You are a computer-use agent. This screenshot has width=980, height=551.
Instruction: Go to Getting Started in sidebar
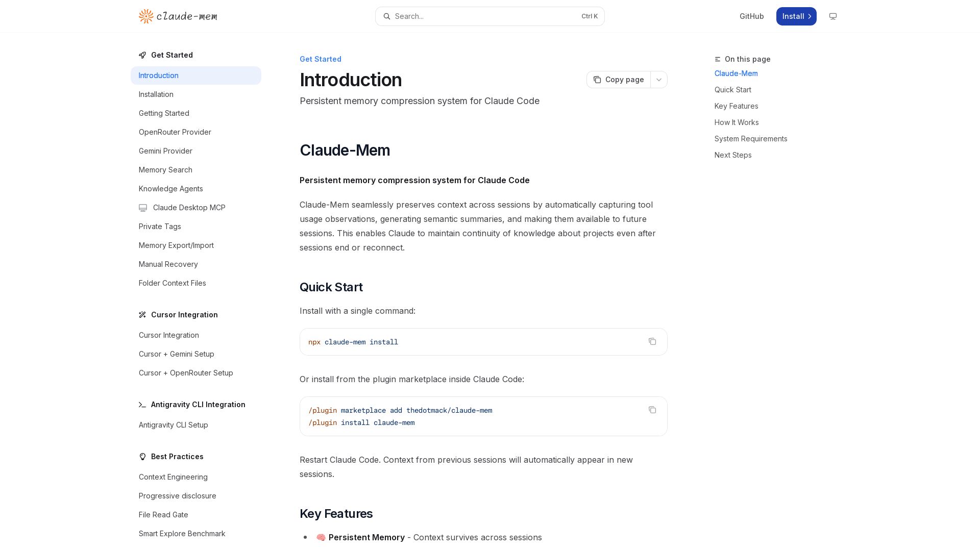coord(196,113)
